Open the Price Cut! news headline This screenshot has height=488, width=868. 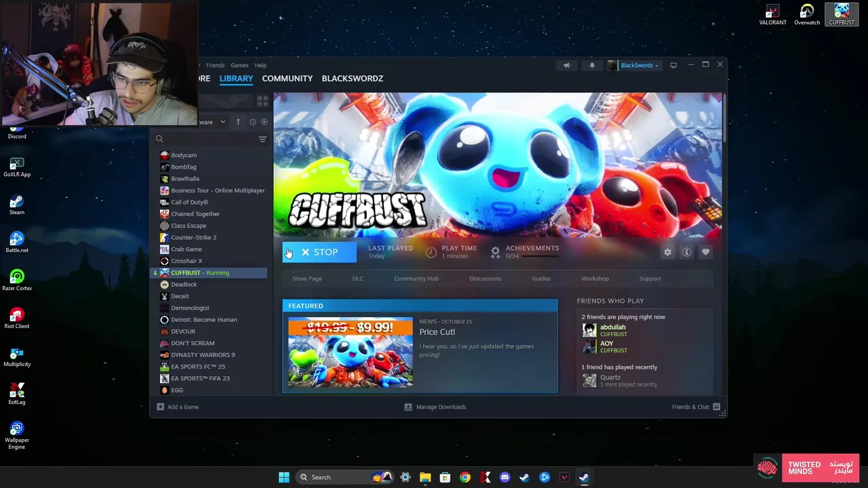click(x=437, y=332)
